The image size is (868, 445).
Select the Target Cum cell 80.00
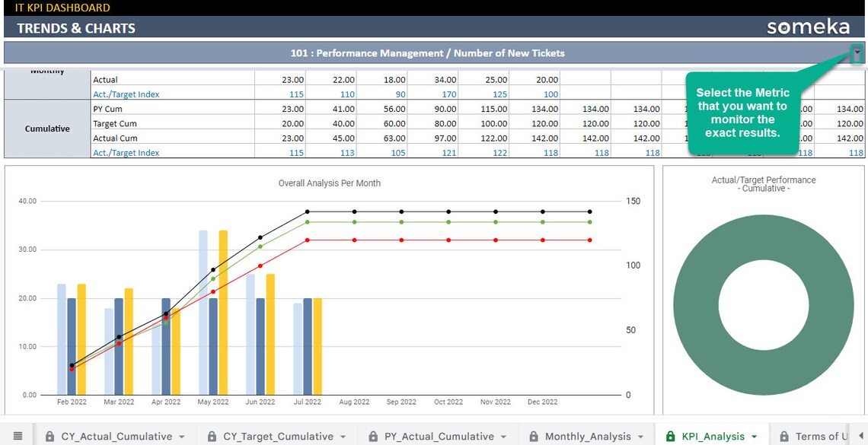pos(432,124)
